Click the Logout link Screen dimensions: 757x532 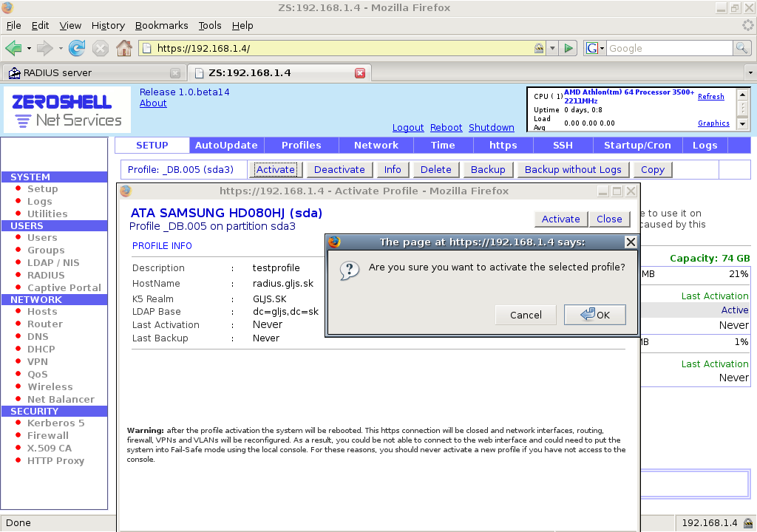click(408, 127)
